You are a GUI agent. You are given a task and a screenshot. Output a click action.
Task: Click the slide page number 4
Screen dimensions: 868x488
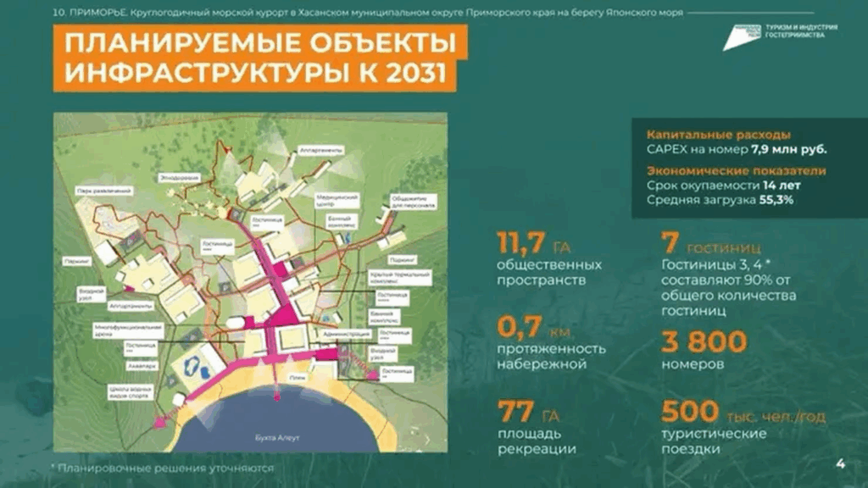pos(840,463)
